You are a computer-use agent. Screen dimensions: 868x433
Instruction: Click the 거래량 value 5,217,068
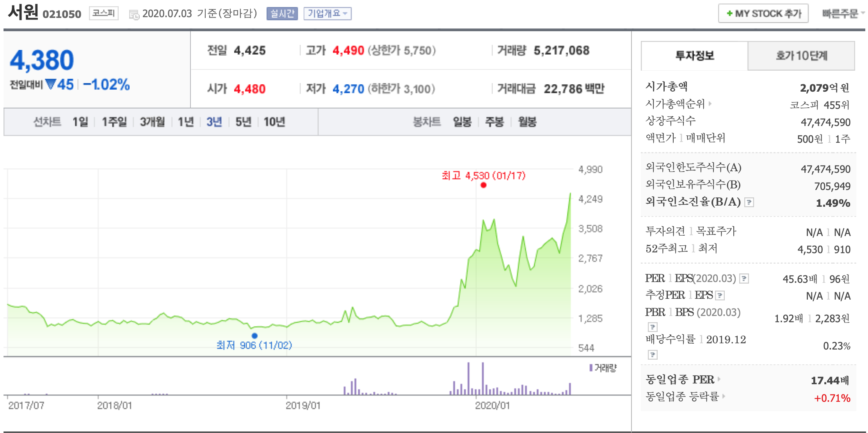(562, 50)
